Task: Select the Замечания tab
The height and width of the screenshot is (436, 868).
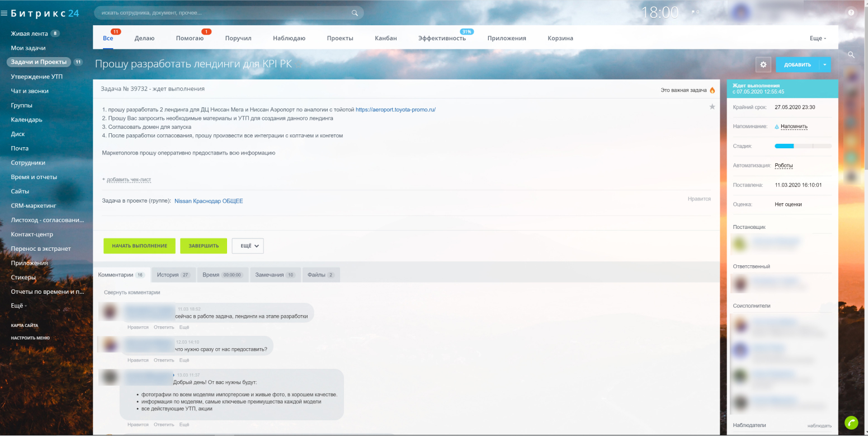Action: point(275,275)
